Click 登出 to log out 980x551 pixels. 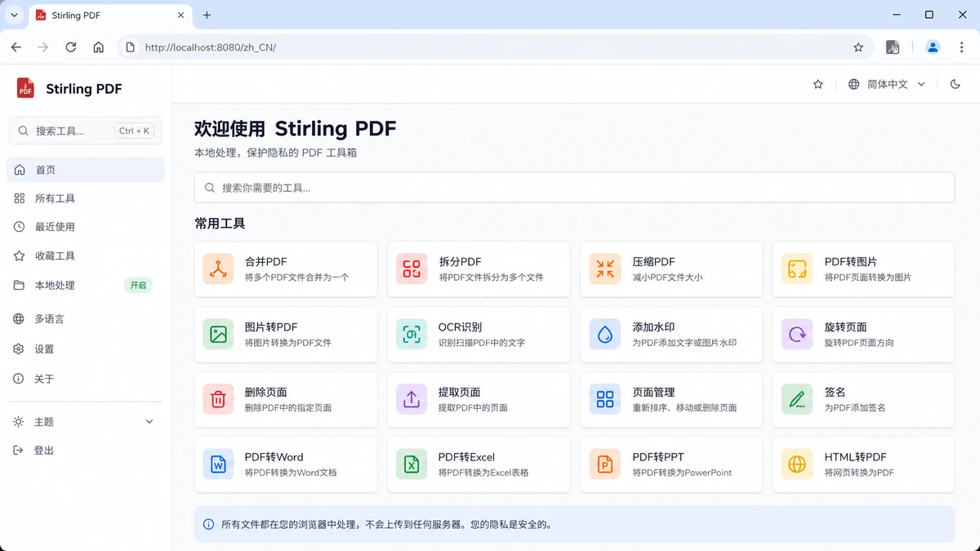pyautogui.click(x=86, y=451)
